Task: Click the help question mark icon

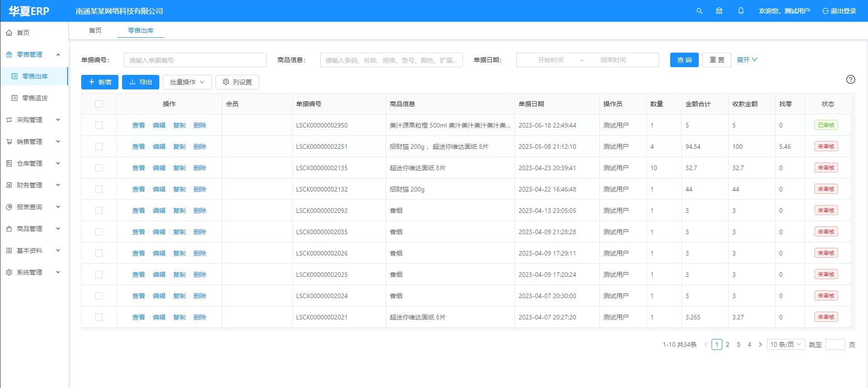Action: (x=850, y=79)
